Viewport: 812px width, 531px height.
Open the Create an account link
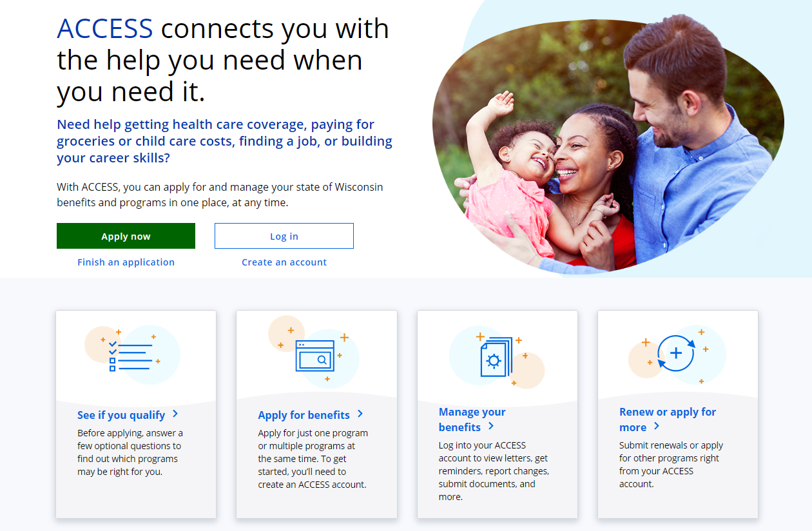coord(284,262)
